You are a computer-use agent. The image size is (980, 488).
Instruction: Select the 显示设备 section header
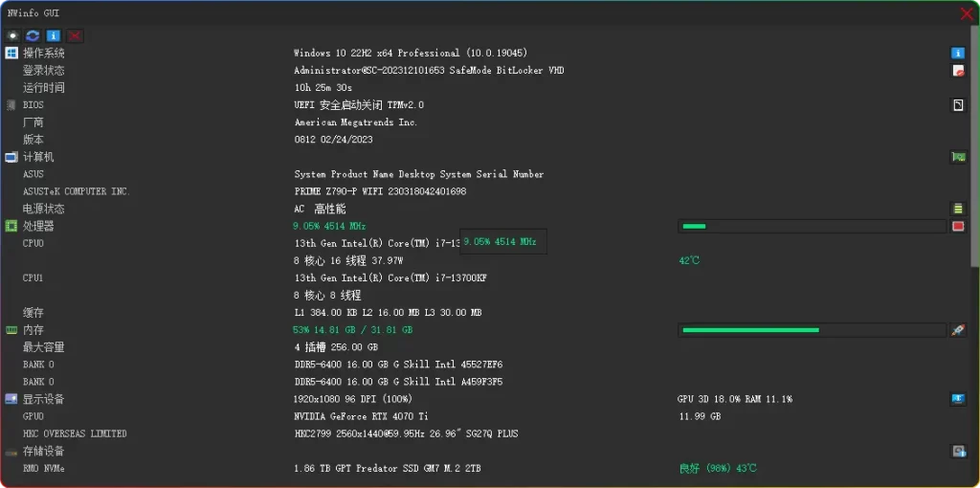point(44,399)
